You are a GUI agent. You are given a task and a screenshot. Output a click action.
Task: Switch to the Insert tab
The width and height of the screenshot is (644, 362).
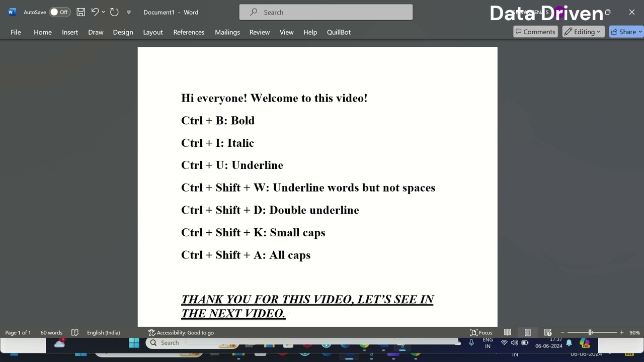click(x=70, y=32)
